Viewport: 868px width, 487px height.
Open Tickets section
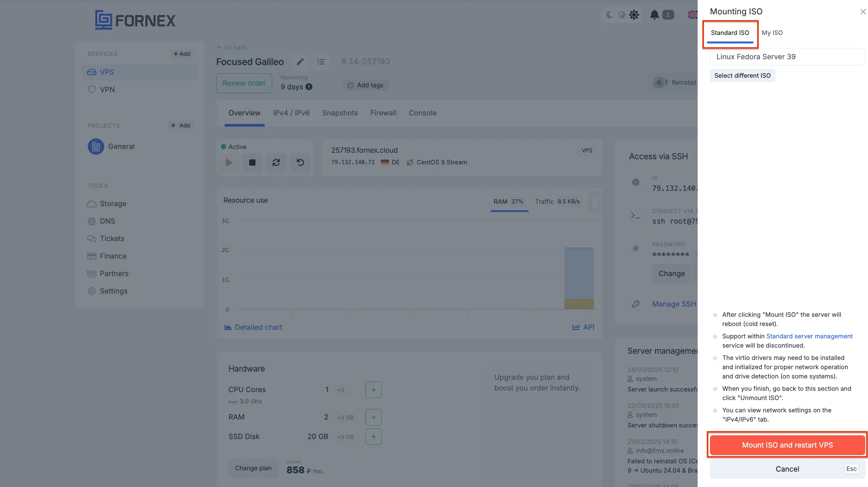tap(106, 239)
